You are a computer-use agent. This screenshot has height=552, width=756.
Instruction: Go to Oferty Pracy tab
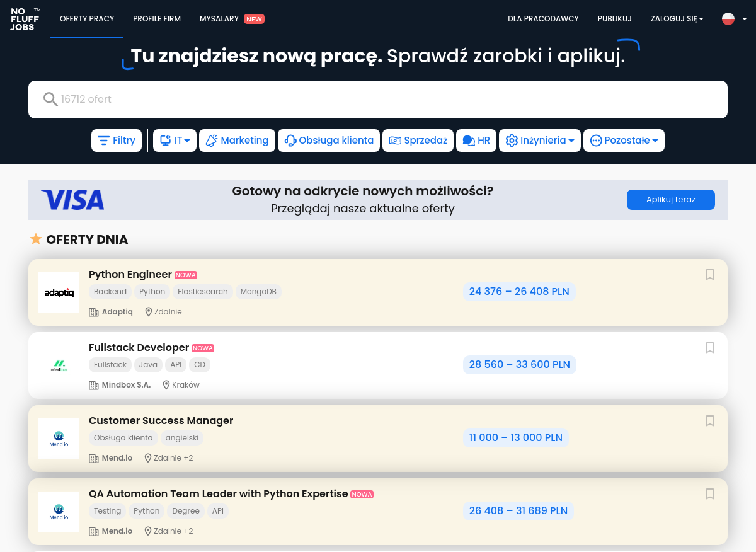click(87, 19)
